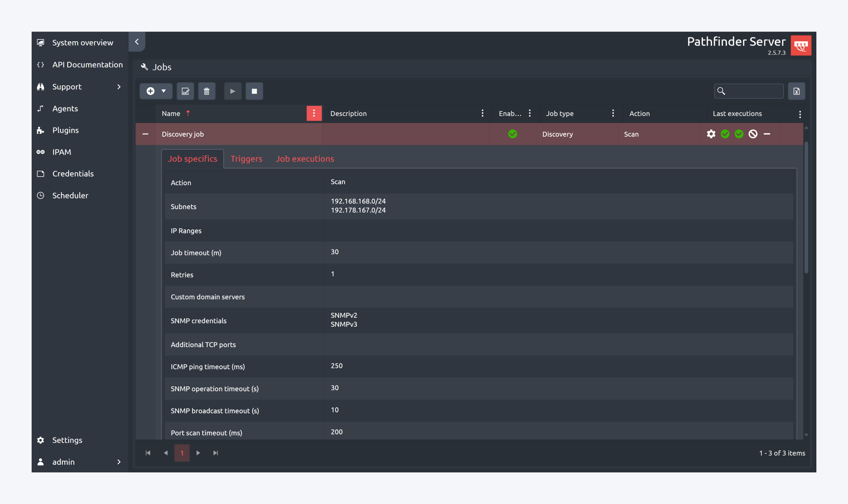Collapse the sidebar with the chevron button
This screenshot has height=504, width=848.
pyautogui.click(x=137, y=42)
